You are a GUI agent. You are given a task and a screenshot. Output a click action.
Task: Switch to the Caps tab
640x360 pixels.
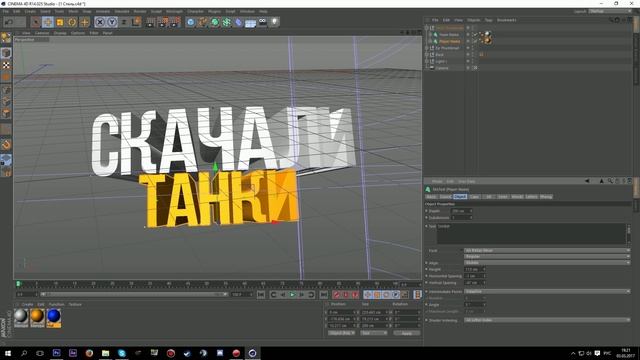click(474, 197)
